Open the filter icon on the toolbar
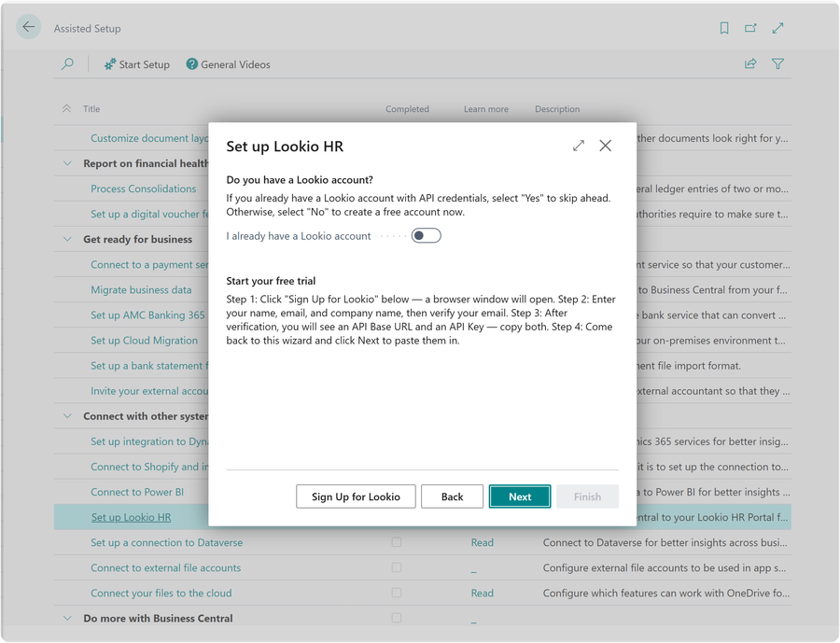 (777, 63)
